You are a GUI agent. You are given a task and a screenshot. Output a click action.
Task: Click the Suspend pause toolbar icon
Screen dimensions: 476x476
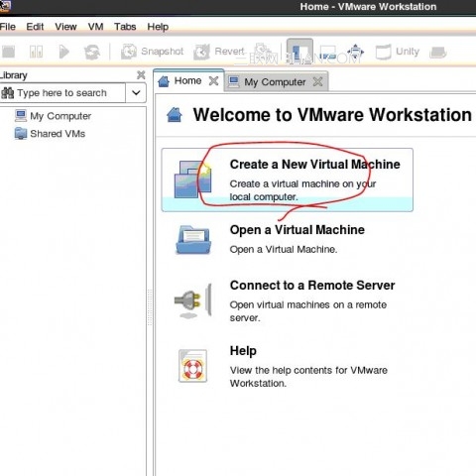tap(36, 52)
